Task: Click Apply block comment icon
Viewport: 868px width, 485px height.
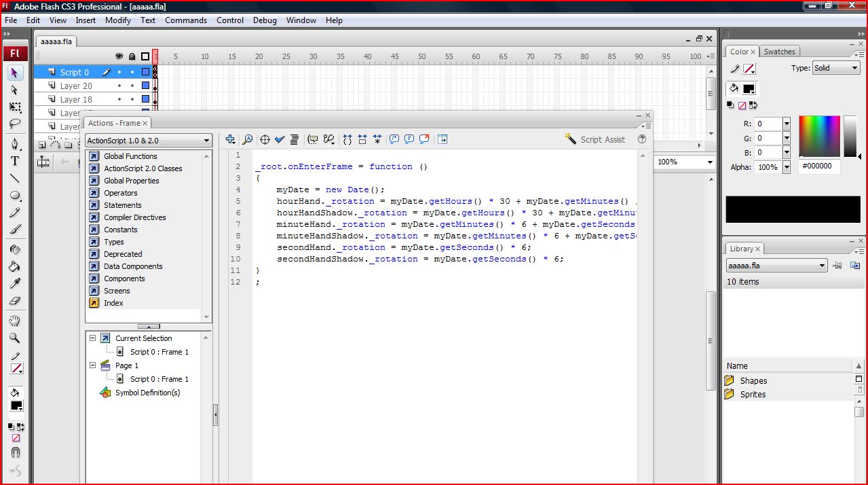Action: [x=394, y=139]
